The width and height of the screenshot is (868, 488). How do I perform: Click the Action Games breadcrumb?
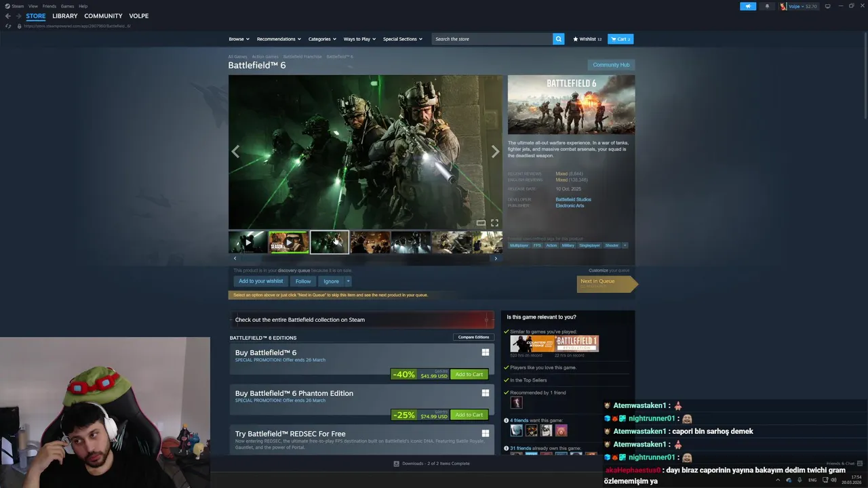point(265,57)
